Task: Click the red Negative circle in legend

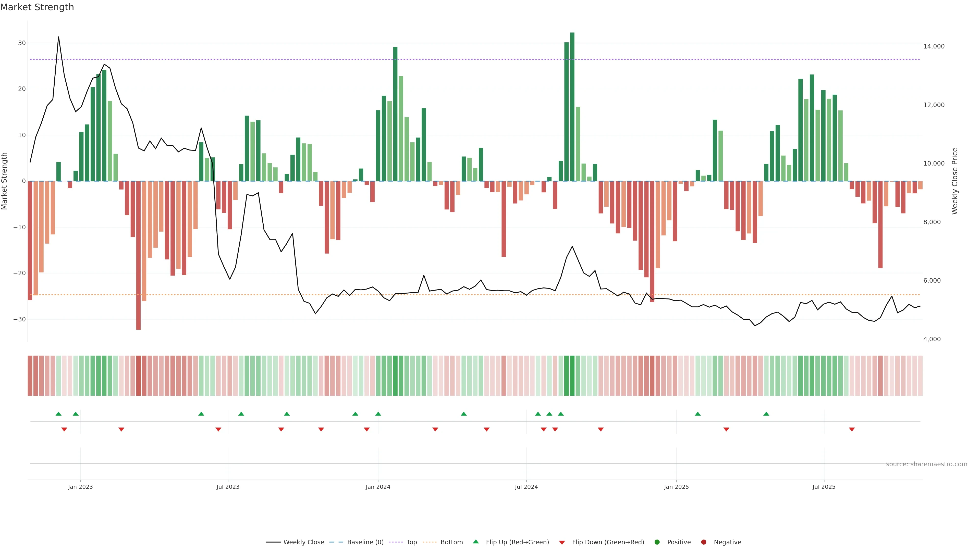Action: (x=703, y=542)
